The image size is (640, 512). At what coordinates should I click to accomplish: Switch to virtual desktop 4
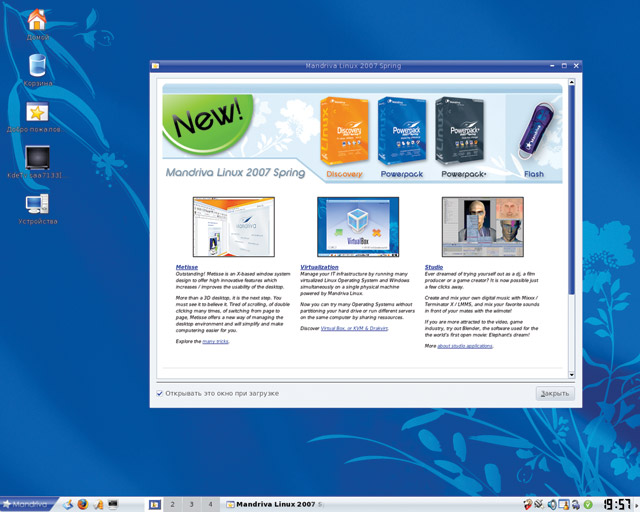pos(211,505)
